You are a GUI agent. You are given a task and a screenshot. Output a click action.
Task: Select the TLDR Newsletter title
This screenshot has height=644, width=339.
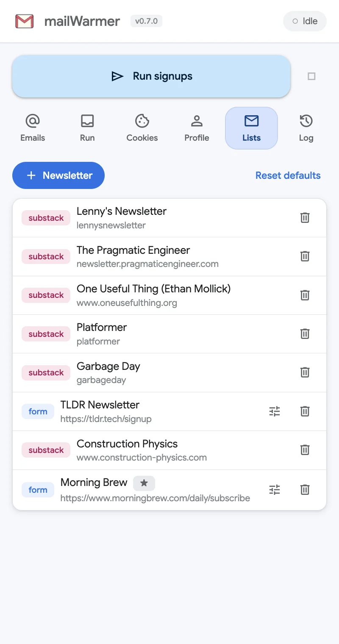(x=100, y=405)
